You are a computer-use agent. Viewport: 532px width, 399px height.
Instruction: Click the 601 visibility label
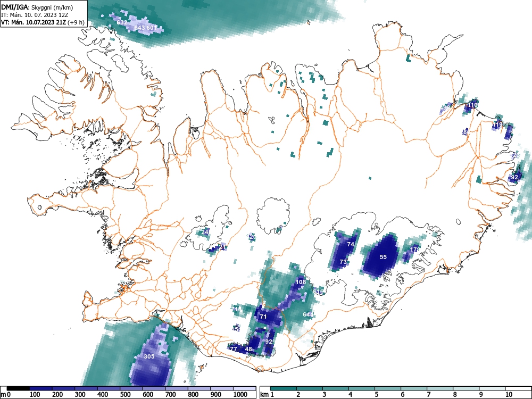tap(152, 28)
